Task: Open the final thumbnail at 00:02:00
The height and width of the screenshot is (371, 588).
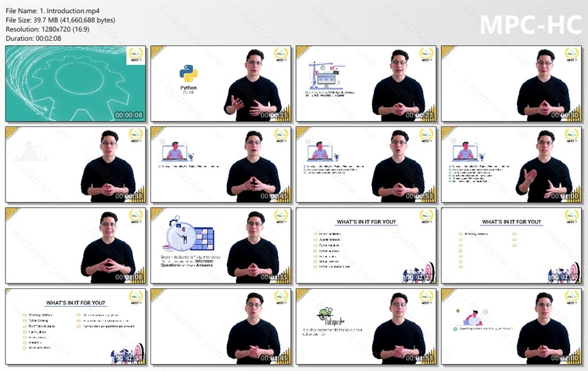Action: tap(511, 327)
